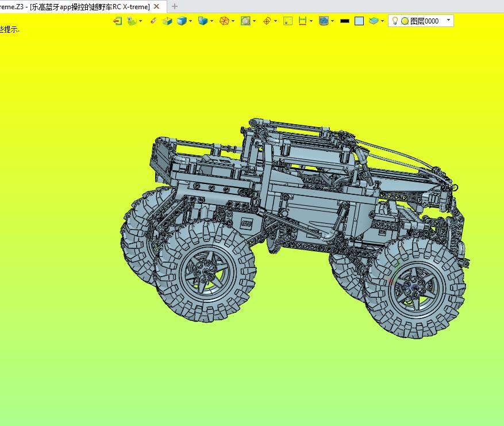Viewport: 504px width, 426px height.
Task: Click the section view frame icon
Action: tap(245, 21)
